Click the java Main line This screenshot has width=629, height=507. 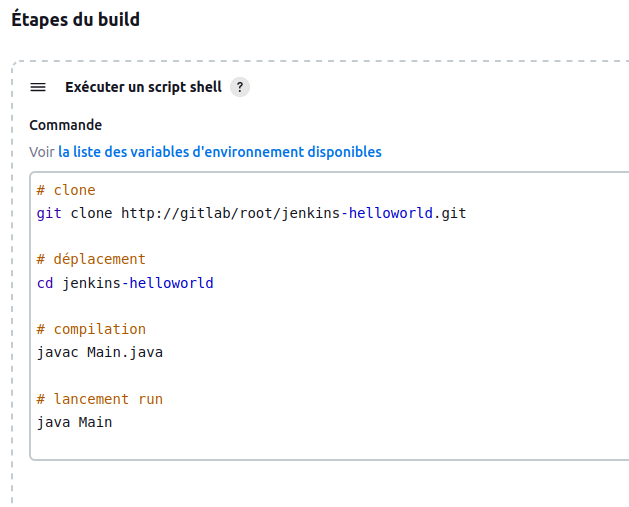74,422
